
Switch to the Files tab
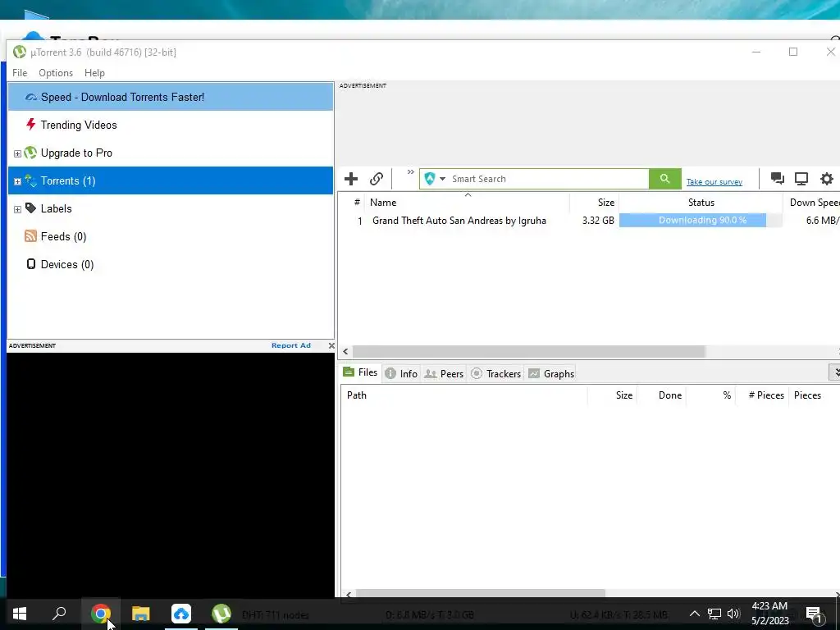(x=360, y=372)
